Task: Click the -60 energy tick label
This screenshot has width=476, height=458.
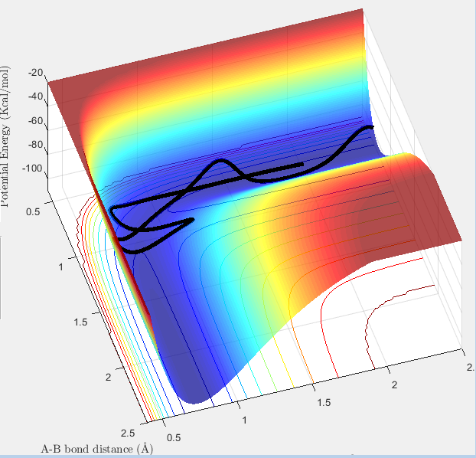Action: (36, 121)
